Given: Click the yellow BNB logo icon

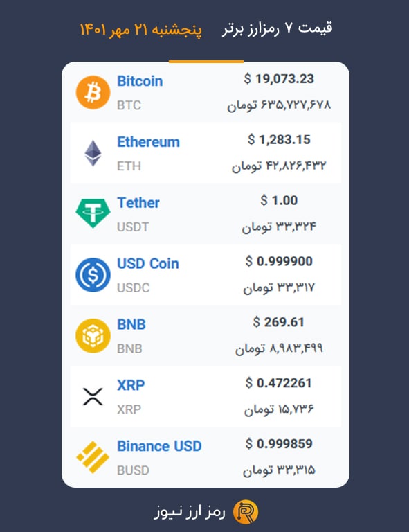Looking at the screenshot, I should coord(93,335).
